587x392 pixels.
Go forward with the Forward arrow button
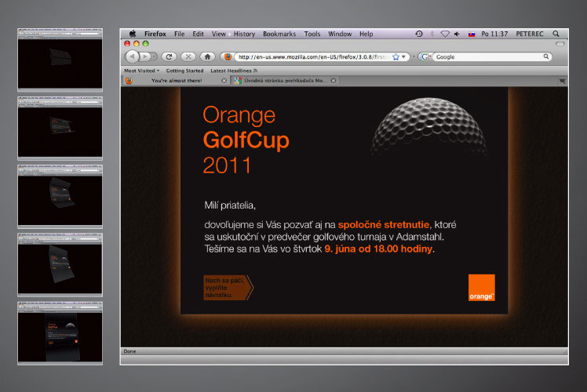tap(145, 56)
